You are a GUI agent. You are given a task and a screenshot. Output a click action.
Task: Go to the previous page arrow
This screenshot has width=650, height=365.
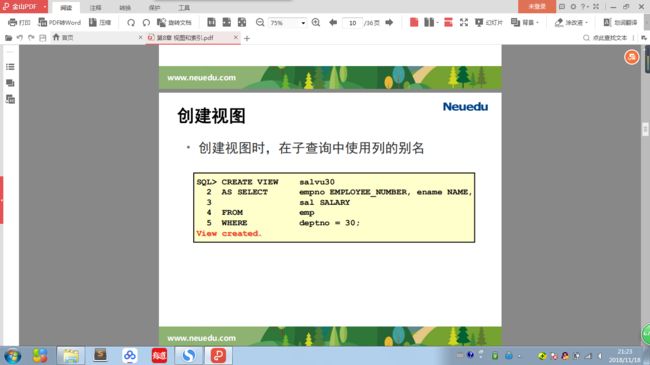click(x=333, y=22)
